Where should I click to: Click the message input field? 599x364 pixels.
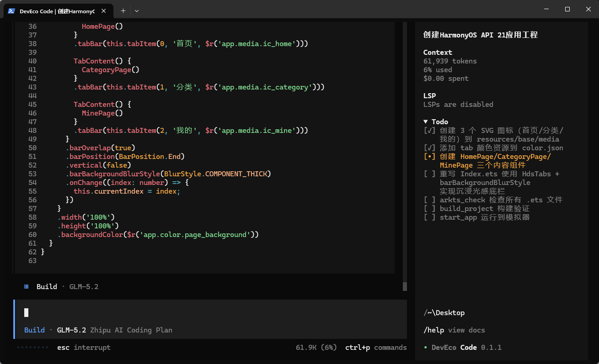coord(211,312)
